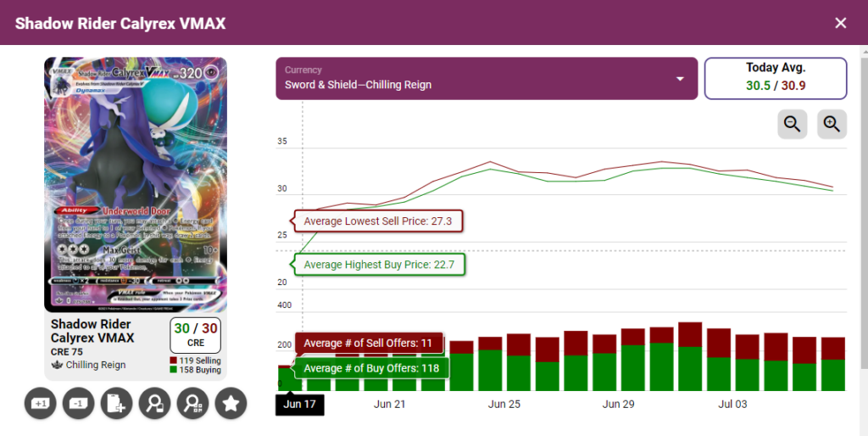Viewport: 868px width, 436px height.
Task: Click the magnifier with QR code icon
Action: (x=192, y=403)
